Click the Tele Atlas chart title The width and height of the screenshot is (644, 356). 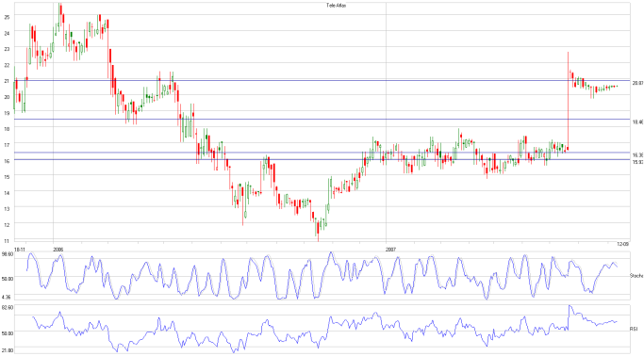(336, 6)
